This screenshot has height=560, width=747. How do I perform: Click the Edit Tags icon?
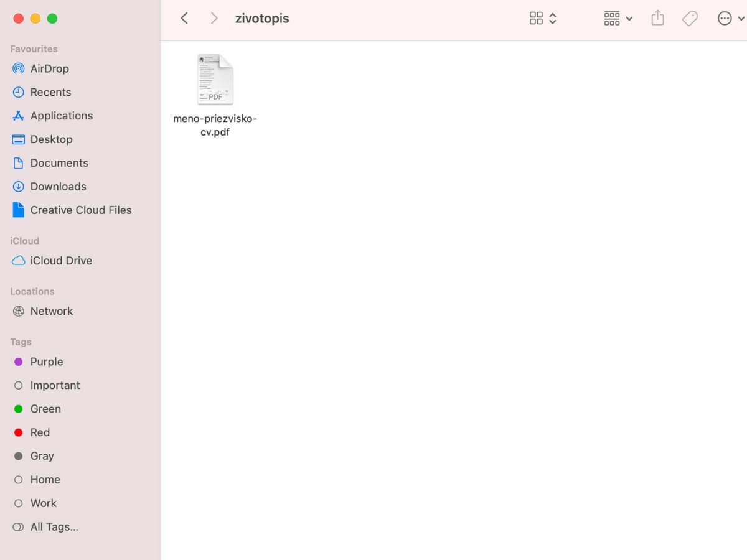point(690,18)
